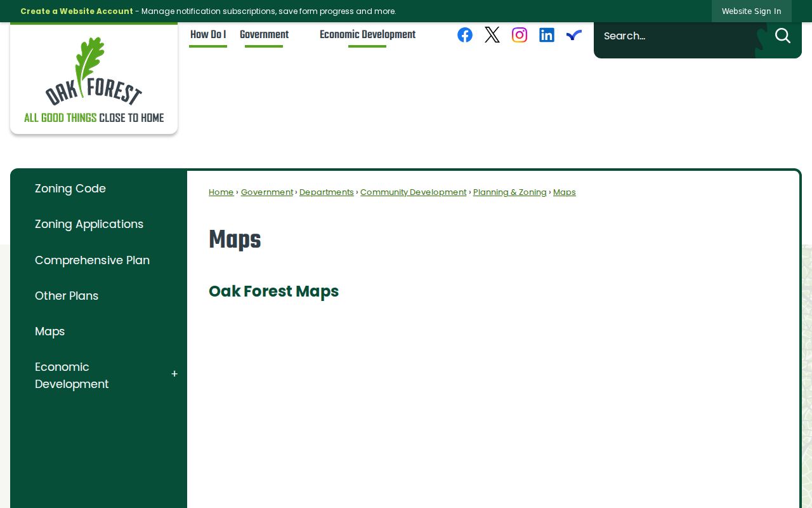Image resolution: width=812 pixels, height=508 pixels.
Task: Click the Maps page title
Action: 235,240
